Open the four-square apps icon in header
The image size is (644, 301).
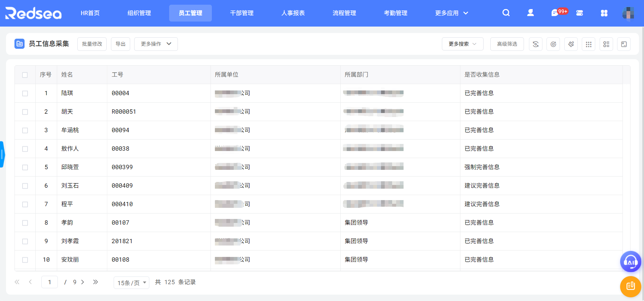tap(604, 13)
